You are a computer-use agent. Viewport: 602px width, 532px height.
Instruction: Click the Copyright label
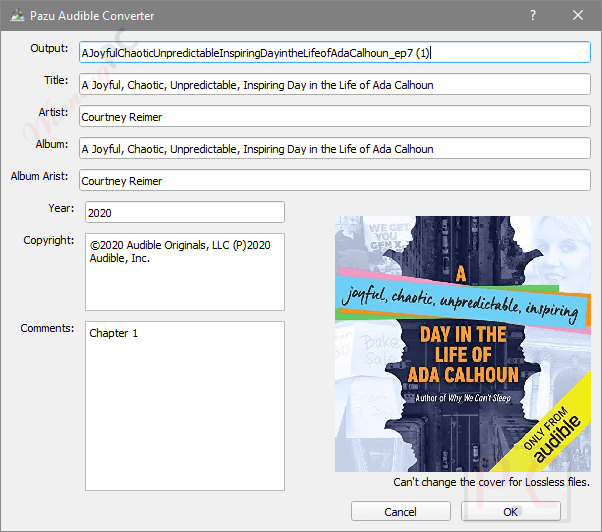click(x=49, y=240)
